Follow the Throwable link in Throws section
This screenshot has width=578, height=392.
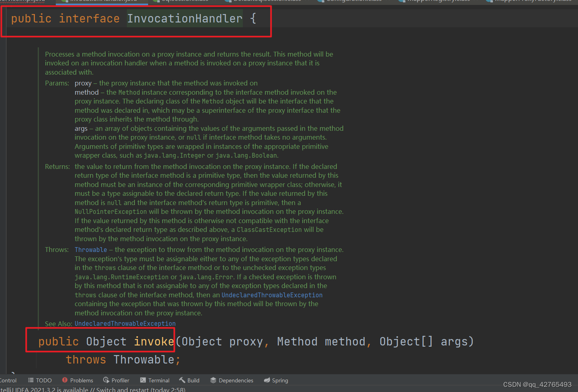click(91, 250)
